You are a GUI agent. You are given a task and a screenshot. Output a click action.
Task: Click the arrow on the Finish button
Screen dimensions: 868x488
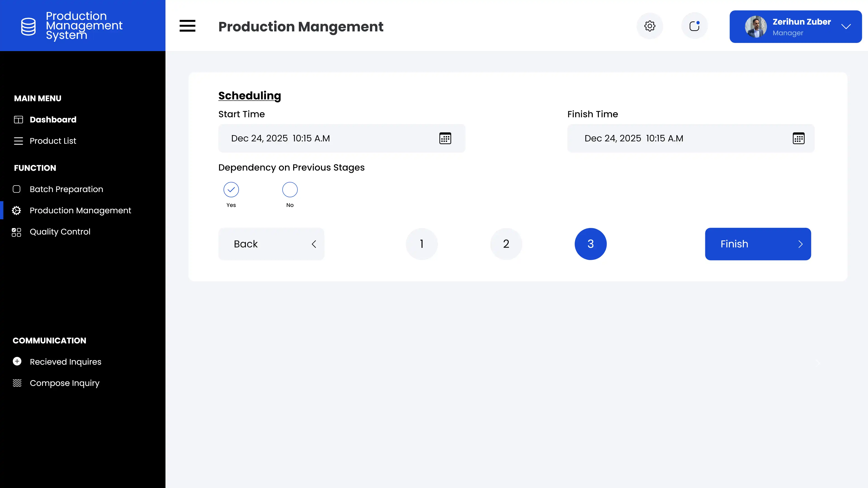pos(801,244)
